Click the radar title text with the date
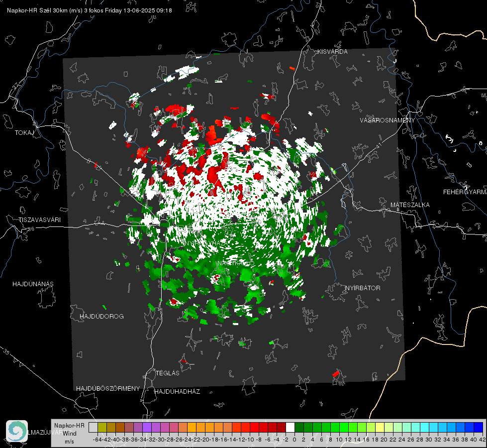This screenshot has width=487, height=448. pos(90,10)
